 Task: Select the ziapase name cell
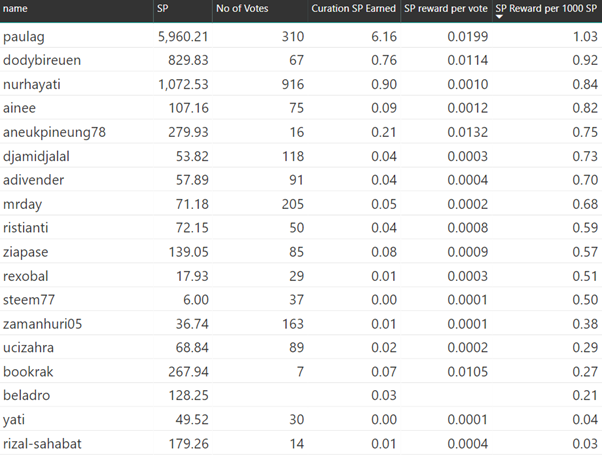pyautogui.click(x=26, y=252)
